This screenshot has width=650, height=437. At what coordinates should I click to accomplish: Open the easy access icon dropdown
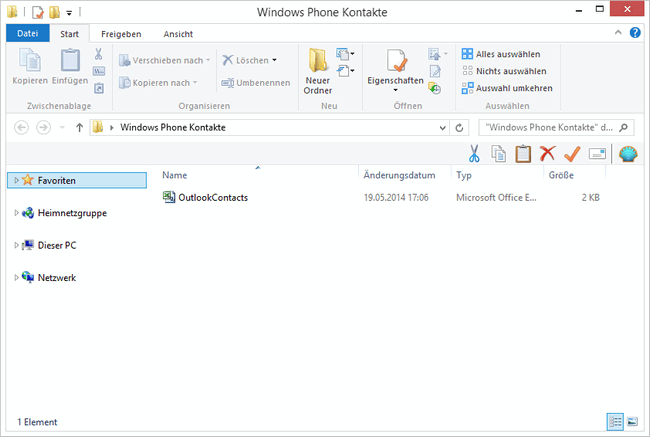(x=345, y=71)
